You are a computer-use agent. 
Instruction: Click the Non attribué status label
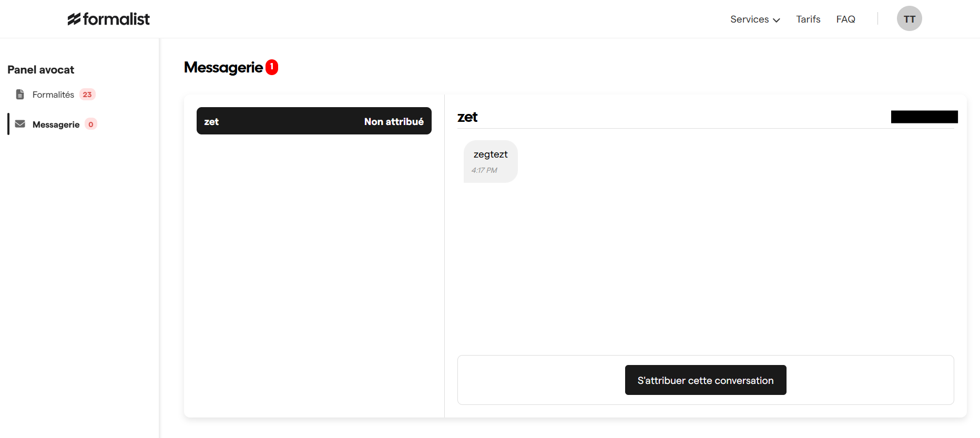[x=394, y=122]
